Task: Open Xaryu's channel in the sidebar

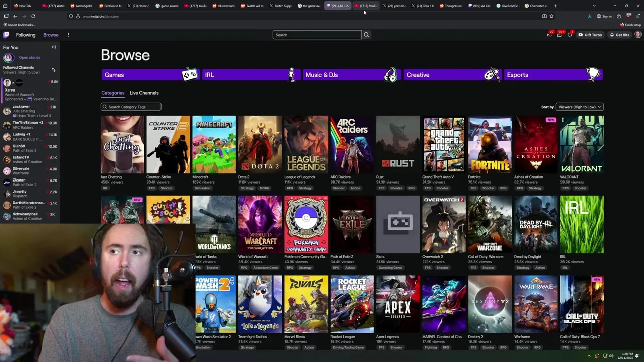Action: (30, 90)
